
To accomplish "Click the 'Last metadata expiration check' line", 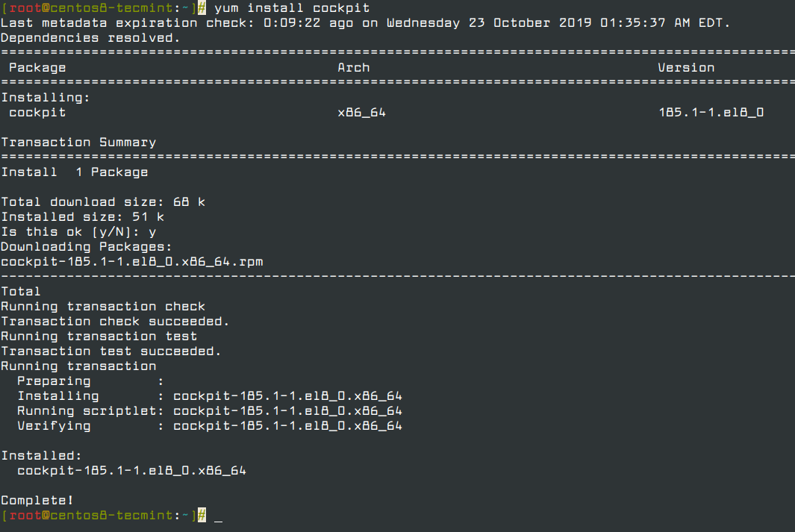I will pos(365,23).
